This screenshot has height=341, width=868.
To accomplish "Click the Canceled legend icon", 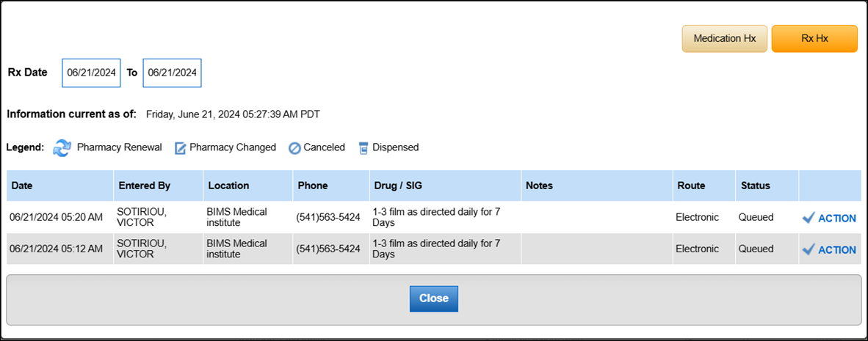I will click(294, 148).
